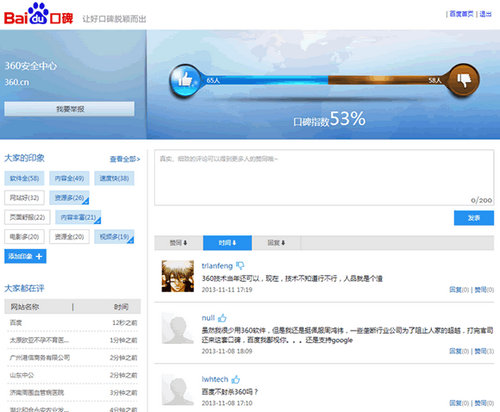The image size is (500, 412).
Task: Click the blue 65人 approval bar
Action: pos(265,80)
